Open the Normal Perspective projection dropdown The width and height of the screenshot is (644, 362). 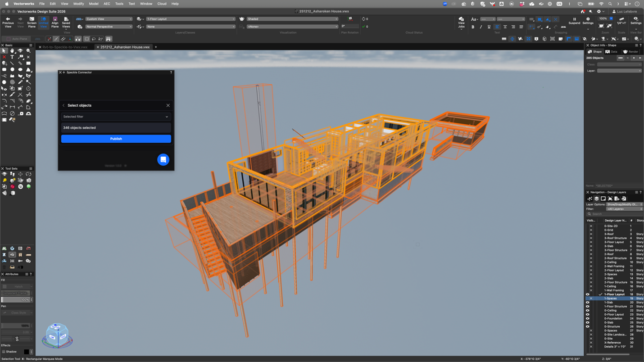[109, 27]
